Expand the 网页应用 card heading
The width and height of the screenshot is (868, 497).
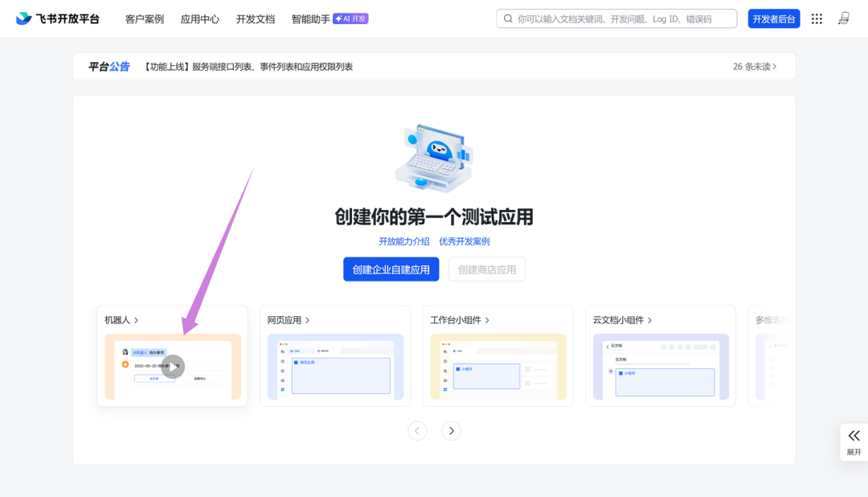289,320
